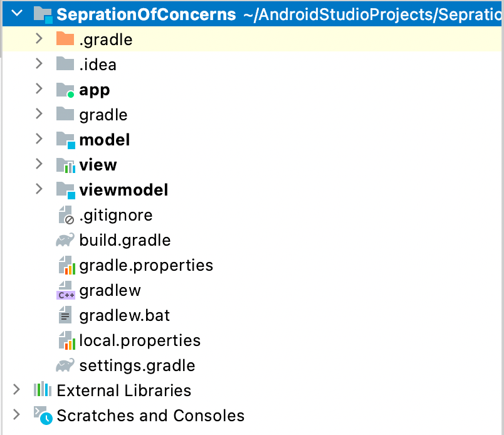Click the model module folder icon
Viewport: 504px width, 435px height.
pyautogui.click(x=65, y=140)
